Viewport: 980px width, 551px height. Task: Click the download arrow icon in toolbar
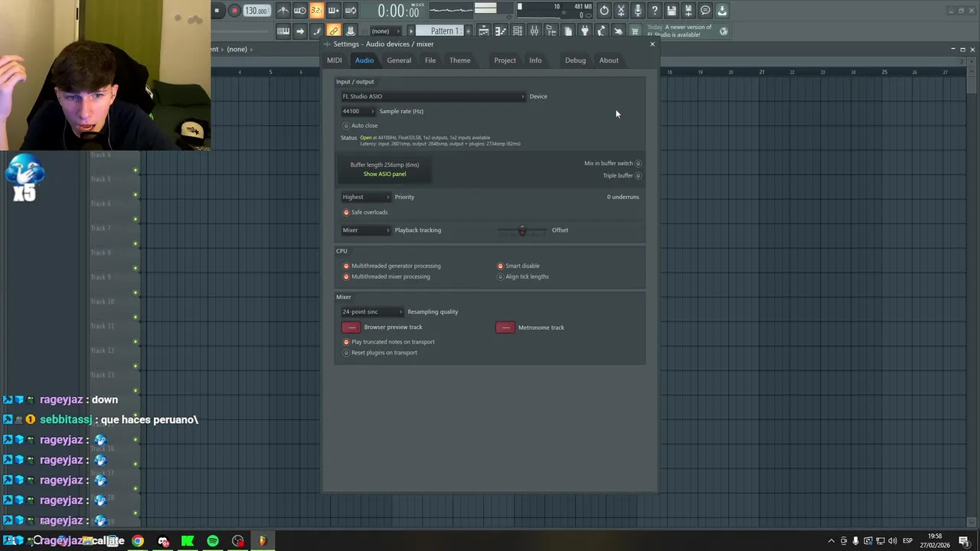click(722, 11)
